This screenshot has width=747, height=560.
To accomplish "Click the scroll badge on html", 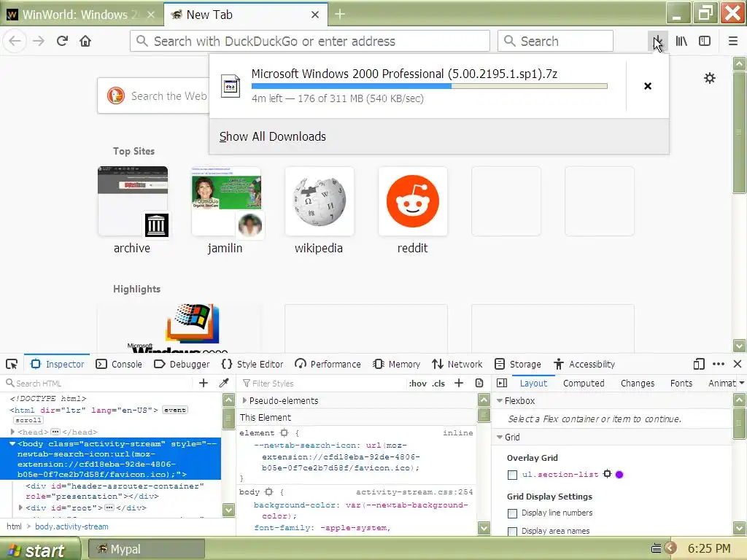I will pos(28,420).
